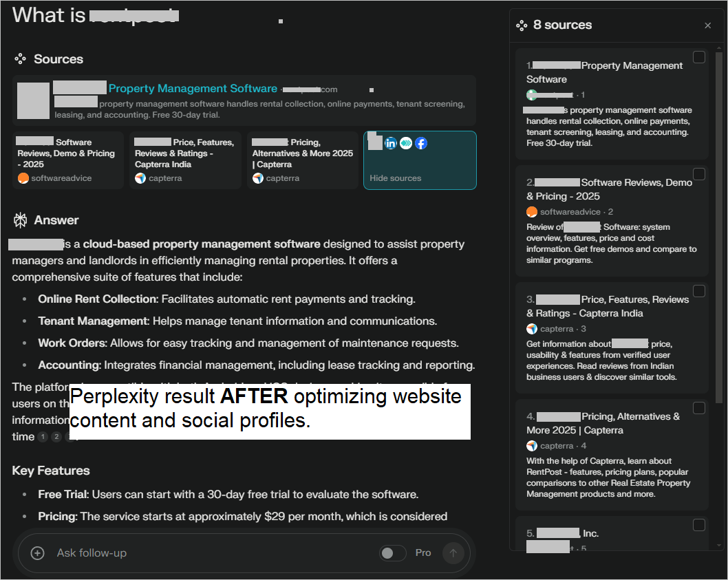Click capterra icon in panel source 4
Viewport: 728px width, 580px height.
click(x=532, y=446)
